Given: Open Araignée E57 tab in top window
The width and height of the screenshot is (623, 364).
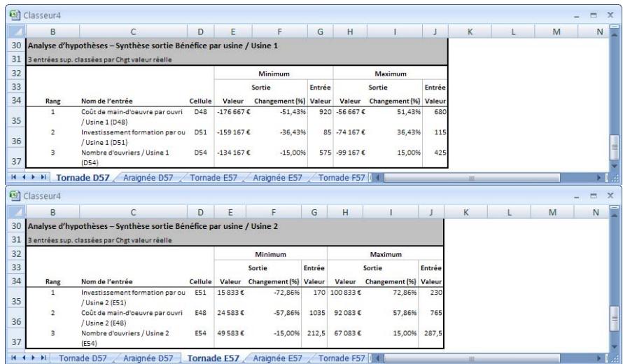Looking at the screenshot, I should coord(277,178).
